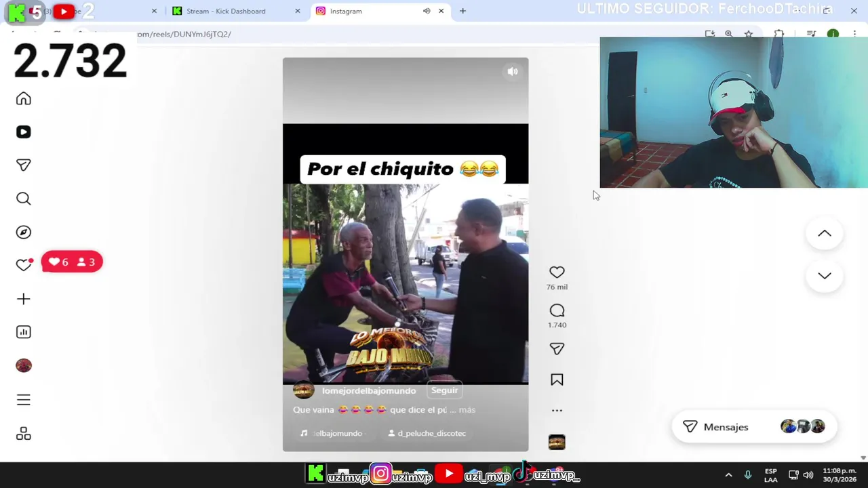Open Reels in the Instagram sidebar

pyautogui.click(x=24, y=132)
